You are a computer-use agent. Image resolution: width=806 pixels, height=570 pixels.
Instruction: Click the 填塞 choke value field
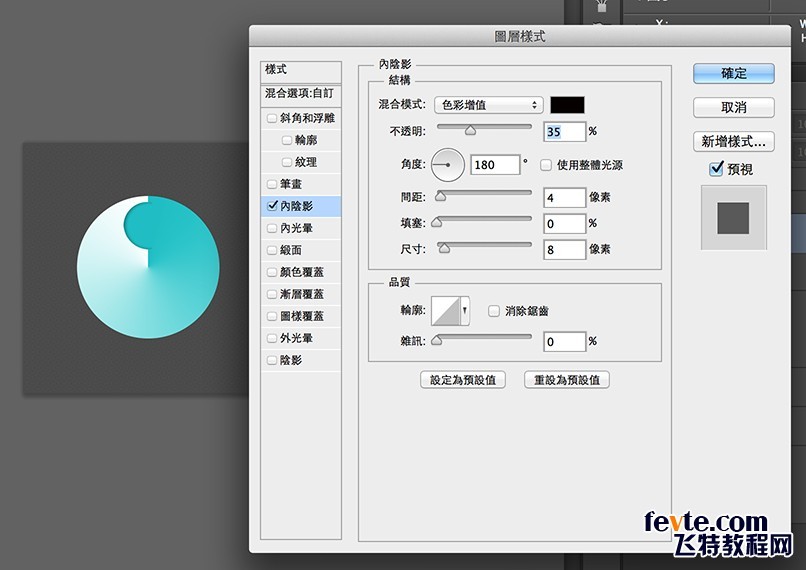(x=564, y=224)
